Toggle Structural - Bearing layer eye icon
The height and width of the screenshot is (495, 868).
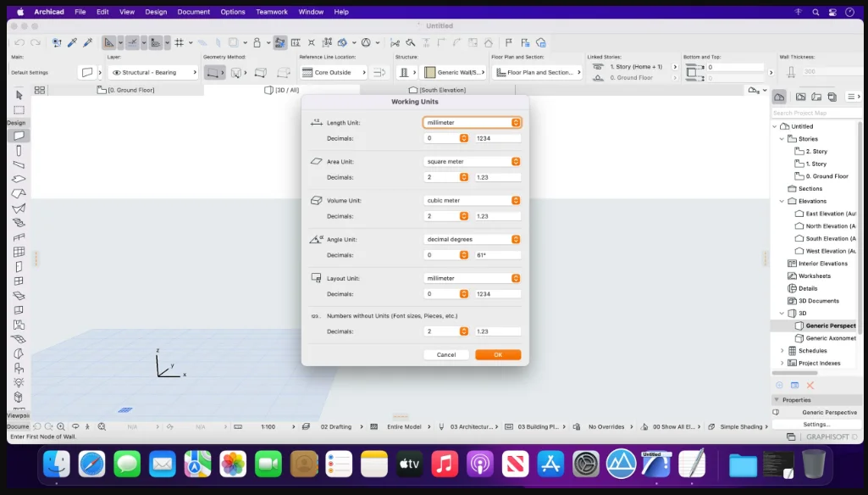pos(116,73)
